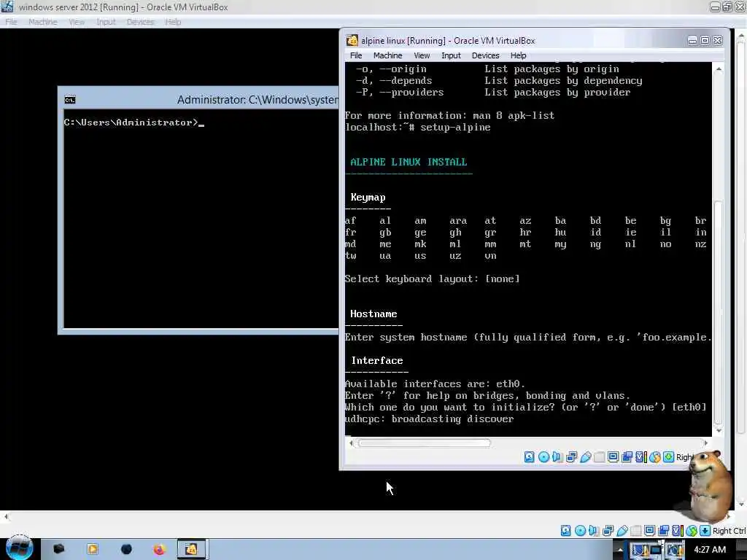Image resolution: width=747 pixels, height=560 pixels.
Task: Open Input menu in alpine linux window
Action: coord(451,55)
